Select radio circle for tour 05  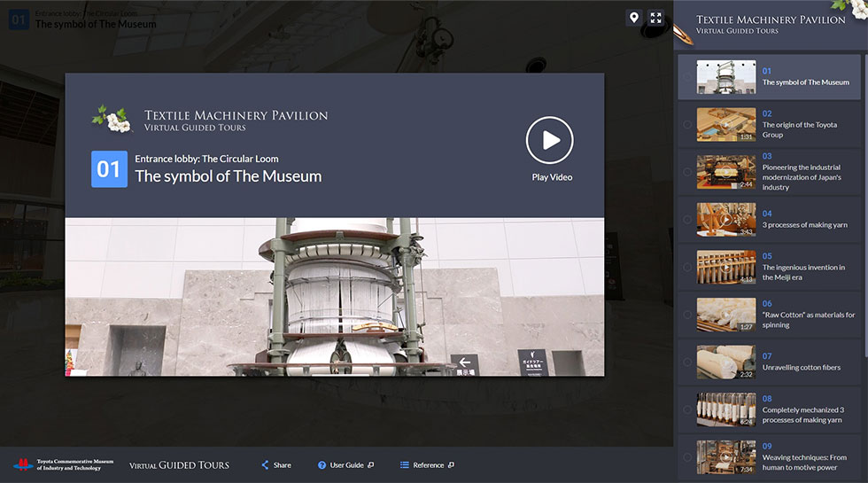tap(687, 267)
